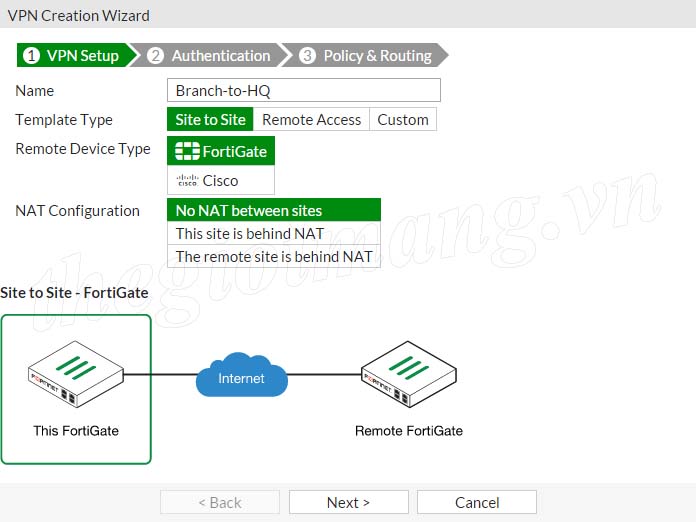Click the This FortiGate label text
696x522 pixels.
(76, 431)
